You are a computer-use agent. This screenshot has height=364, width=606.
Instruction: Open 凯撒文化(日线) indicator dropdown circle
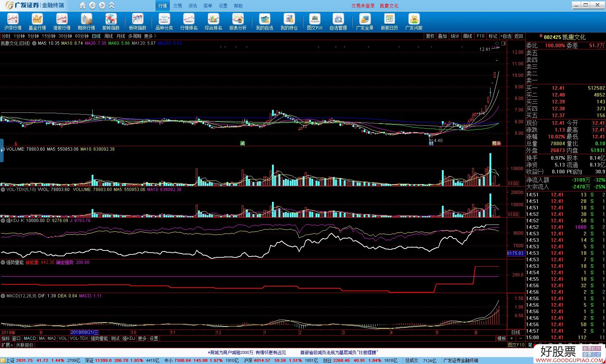(34, 43)
